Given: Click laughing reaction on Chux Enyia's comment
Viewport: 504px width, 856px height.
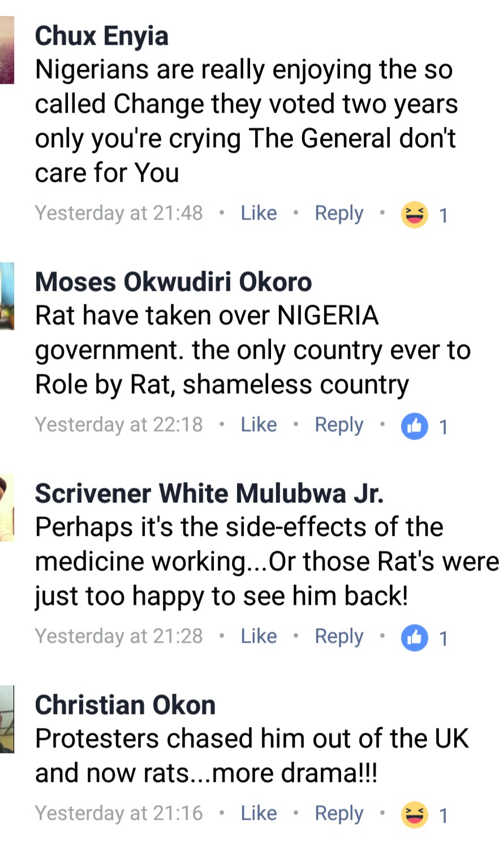Looking at the screenshot, I should (x=414, y=215).
